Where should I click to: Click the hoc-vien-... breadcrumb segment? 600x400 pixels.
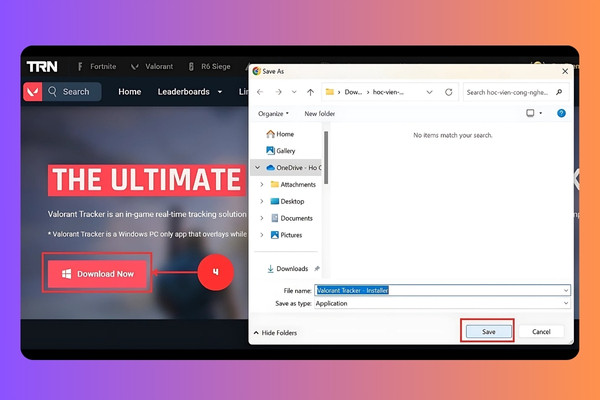pyautogui.click(x=388, y=92)
